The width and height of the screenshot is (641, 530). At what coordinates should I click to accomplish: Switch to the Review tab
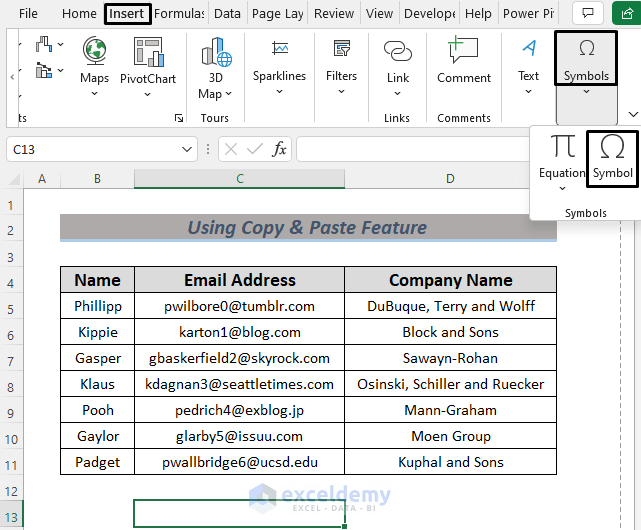[x=334, y=14]
